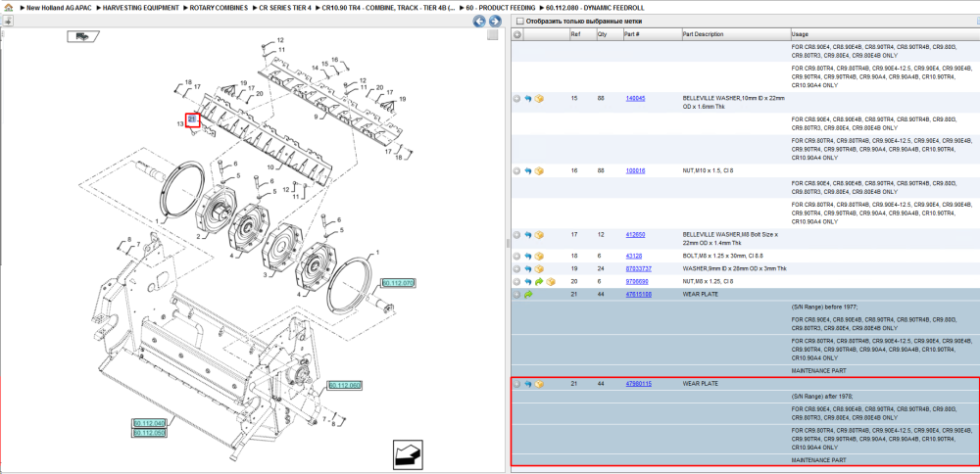Open part number link 87933737
The width and height of the screenshot is (980, 474).
tap(638, 268)
